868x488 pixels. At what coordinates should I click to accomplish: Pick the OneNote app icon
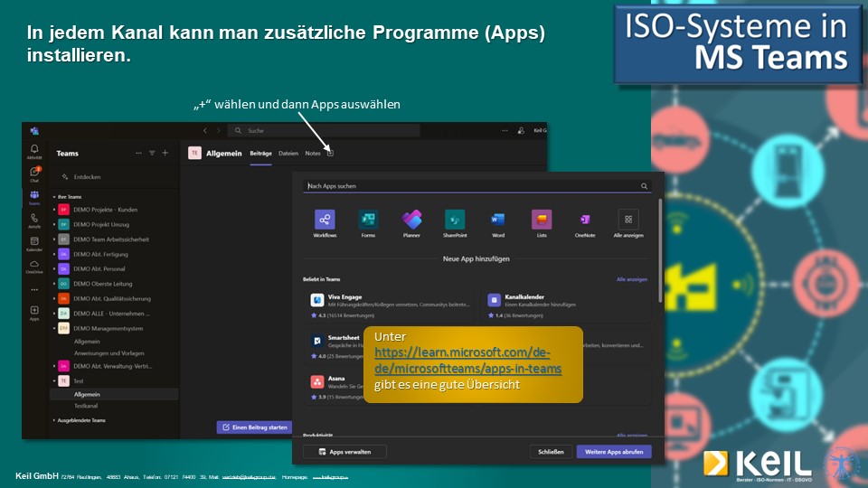click(585, 220)
